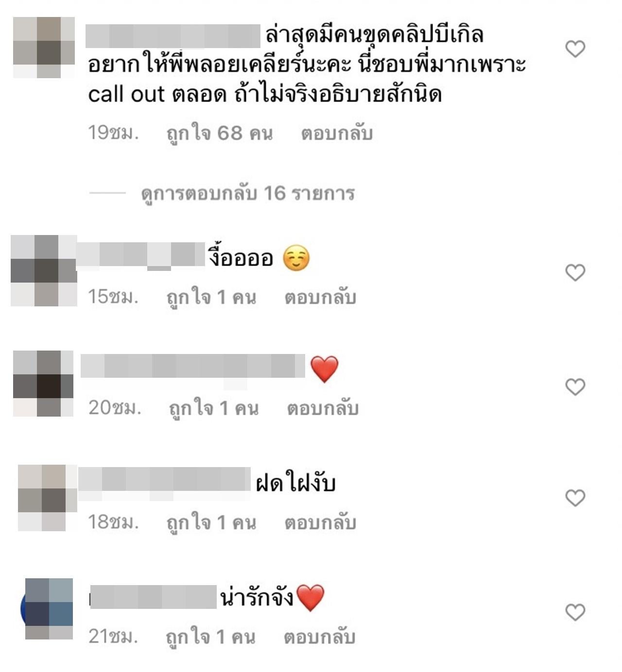Open the blue avatar of 'น่ารักจัง' commenter
This screenshot has width=622, height=672.
[x=47, y=608]
